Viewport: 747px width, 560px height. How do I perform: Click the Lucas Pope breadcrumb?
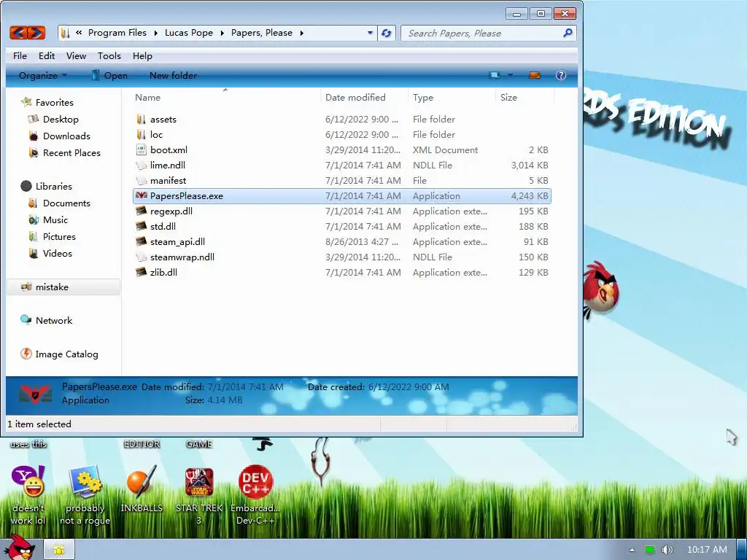click(189, 32)
